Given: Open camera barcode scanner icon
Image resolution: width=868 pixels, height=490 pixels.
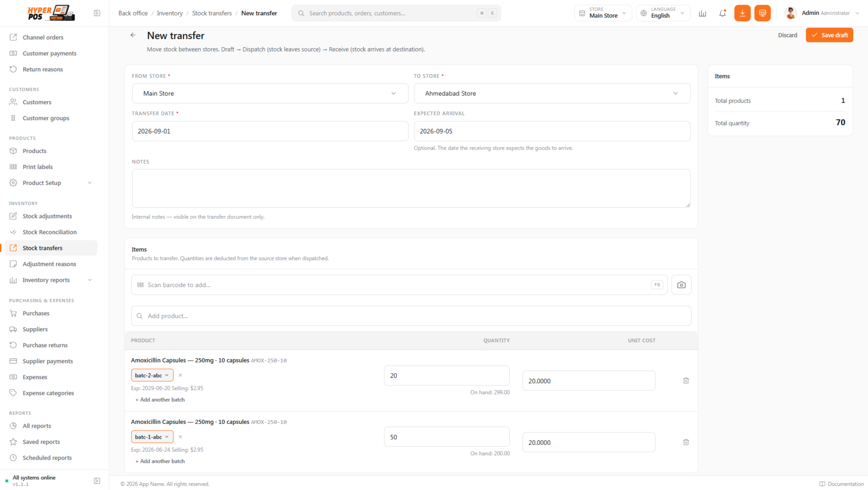Looking at the screenshot, I should pos(681,285).
